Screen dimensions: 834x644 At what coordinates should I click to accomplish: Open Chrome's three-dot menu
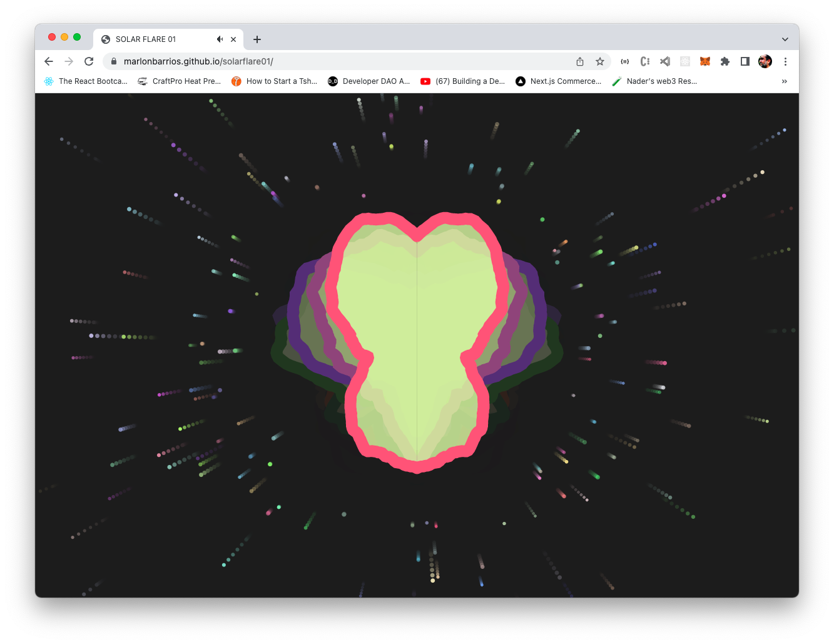[785, 61]
